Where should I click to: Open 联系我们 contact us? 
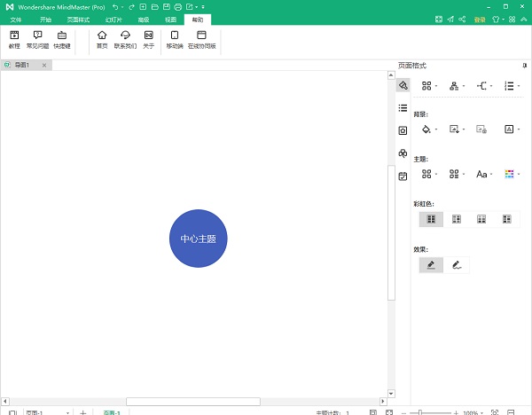[x=125, y=38]
